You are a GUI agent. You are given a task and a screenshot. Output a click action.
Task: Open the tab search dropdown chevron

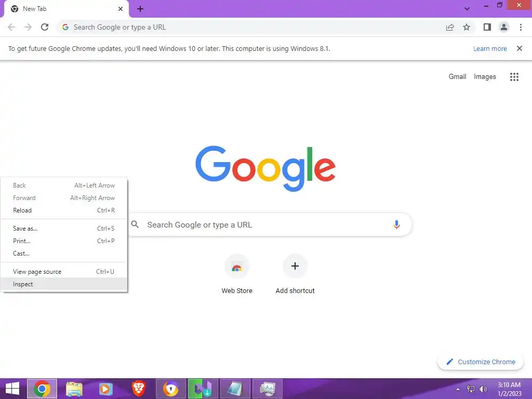467,9
